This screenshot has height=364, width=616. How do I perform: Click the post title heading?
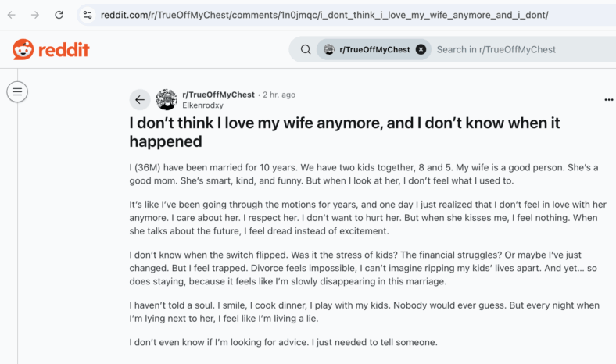click(x=345, y=132)
